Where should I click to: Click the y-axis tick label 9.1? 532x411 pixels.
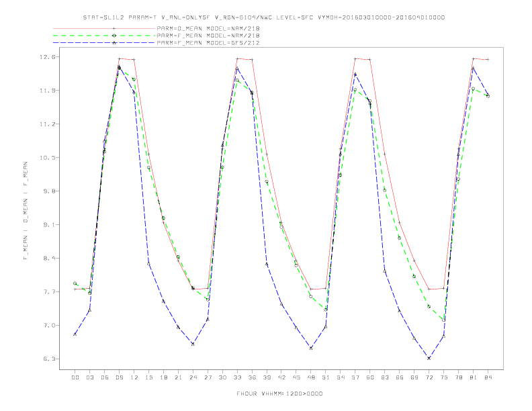click(49, 225)
